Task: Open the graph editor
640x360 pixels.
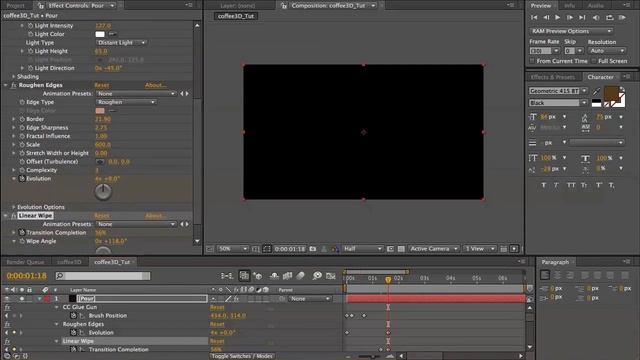Action: point(331,276)
